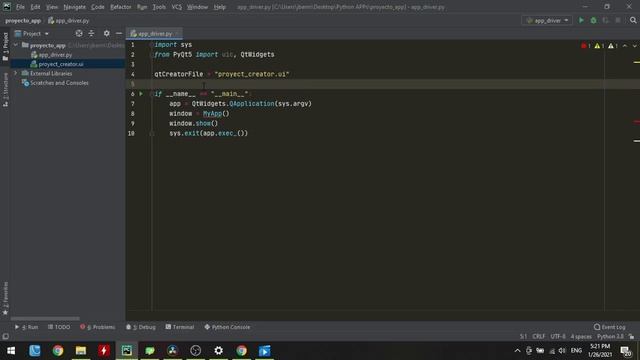Open the Event Log
Image resolution: width=640 pixels, height=360 pixels.
click(x=609, y=327)
